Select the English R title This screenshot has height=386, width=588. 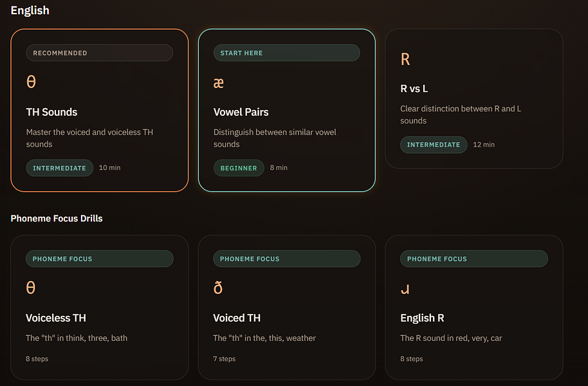(422, 318)
